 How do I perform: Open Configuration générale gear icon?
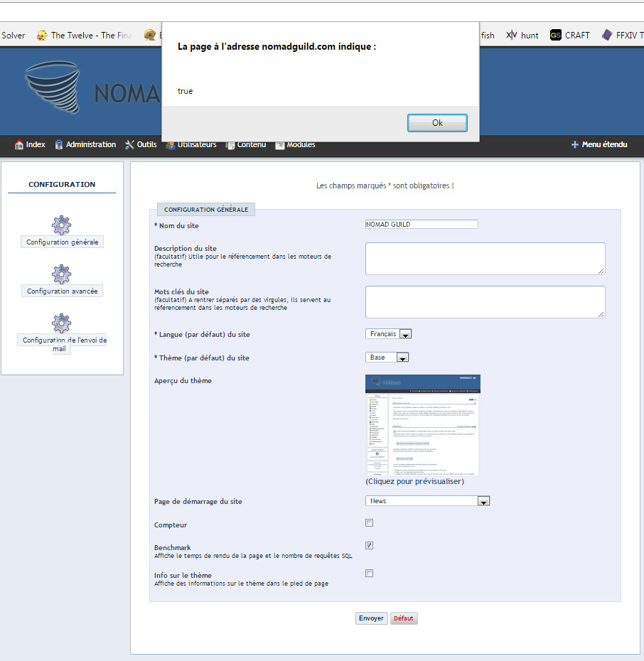62,225
